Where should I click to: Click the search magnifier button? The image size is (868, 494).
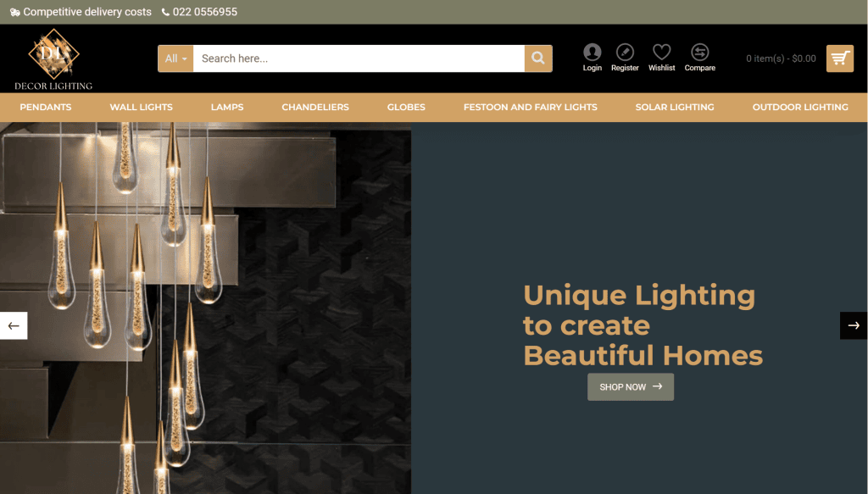pos(538,58)
